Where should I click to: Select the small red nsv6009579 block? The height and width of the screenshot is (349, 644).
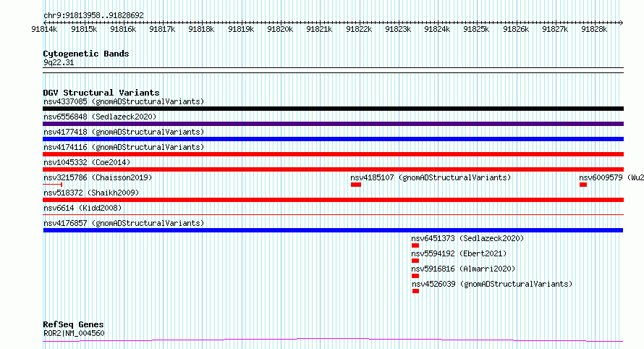coord(583,185)
